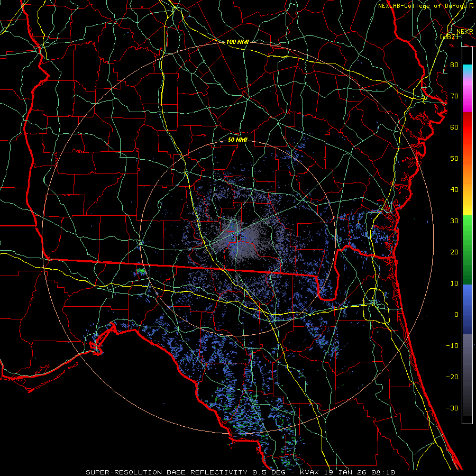Click the 70 value on the dBZ scale
The width and height of the screenshot is (476, 476).
tap(454, 96)
